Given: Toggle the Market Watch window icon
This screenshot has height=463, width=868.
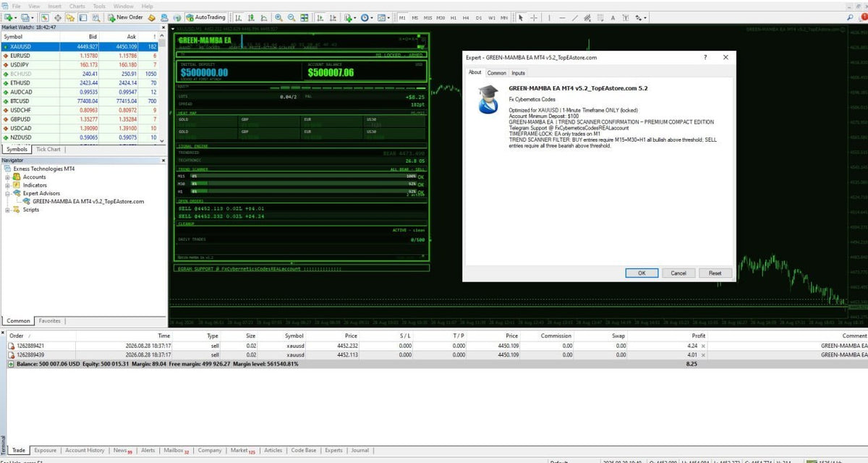Looking at the screenshot, I should click(44, 17).
